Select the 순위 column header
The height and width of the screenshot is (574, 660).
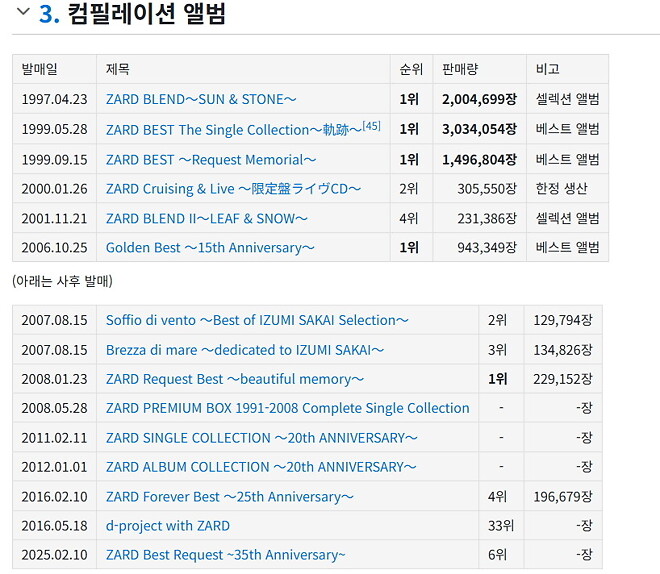click(x=411, y=69)
